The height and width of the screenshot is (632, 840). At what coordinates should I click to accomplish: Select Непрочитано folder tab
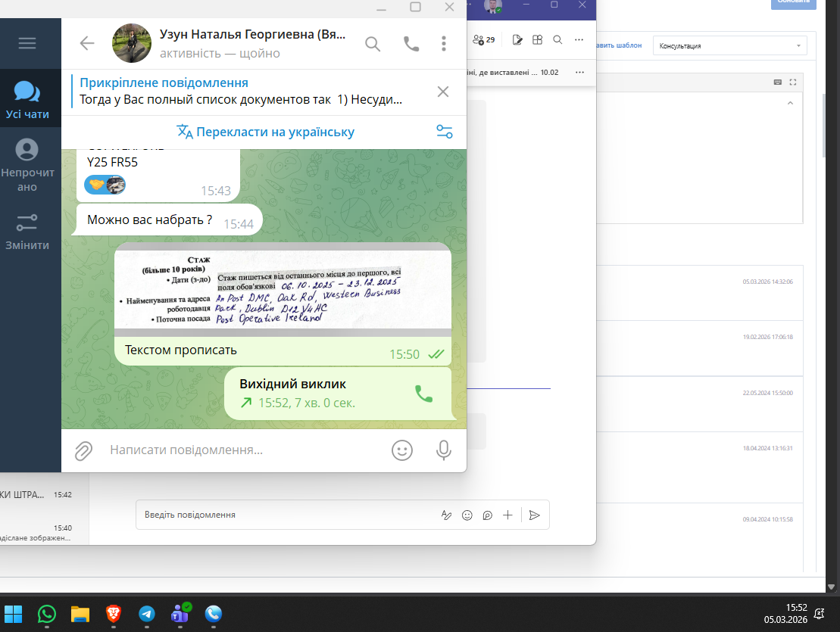(27, 165)
